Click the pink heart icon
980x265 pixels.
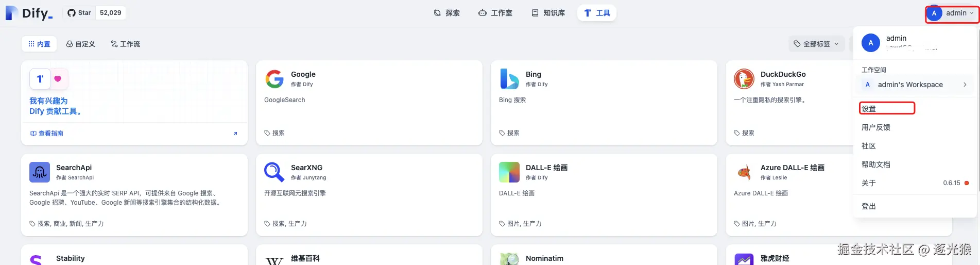pyautogui.click(x=58, y=79)
